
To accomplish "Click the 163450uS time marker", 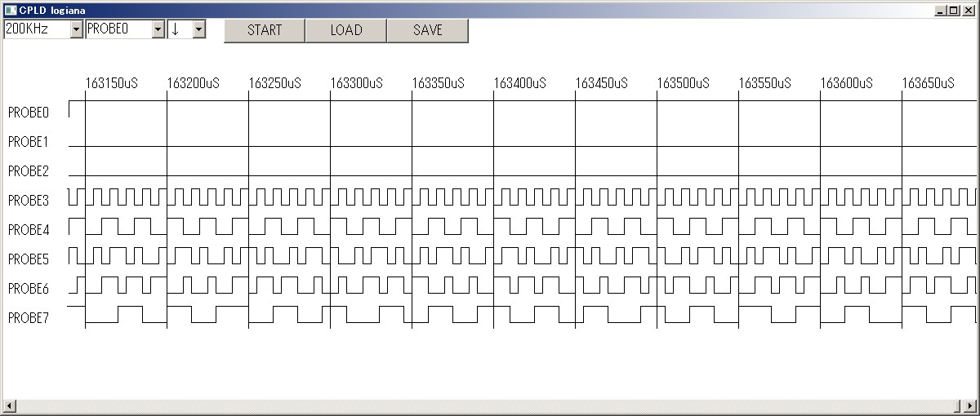I will [602, 83].
